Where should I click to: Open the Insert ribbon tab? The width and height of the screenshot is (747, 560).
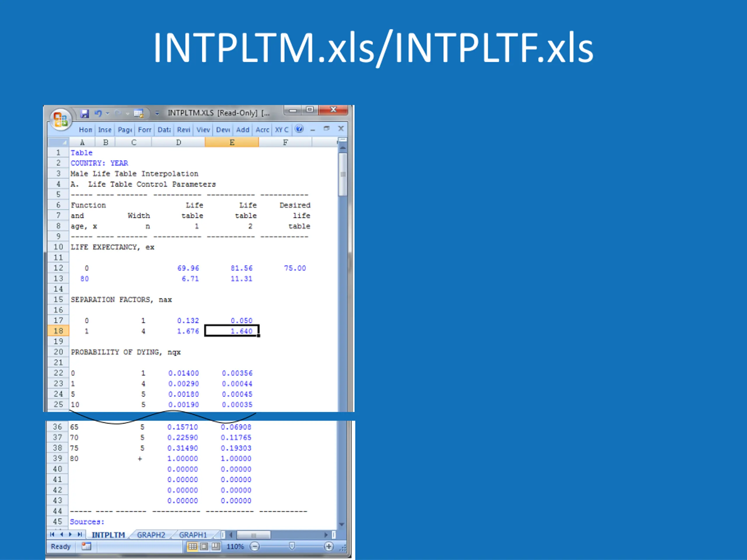point(105,129)
